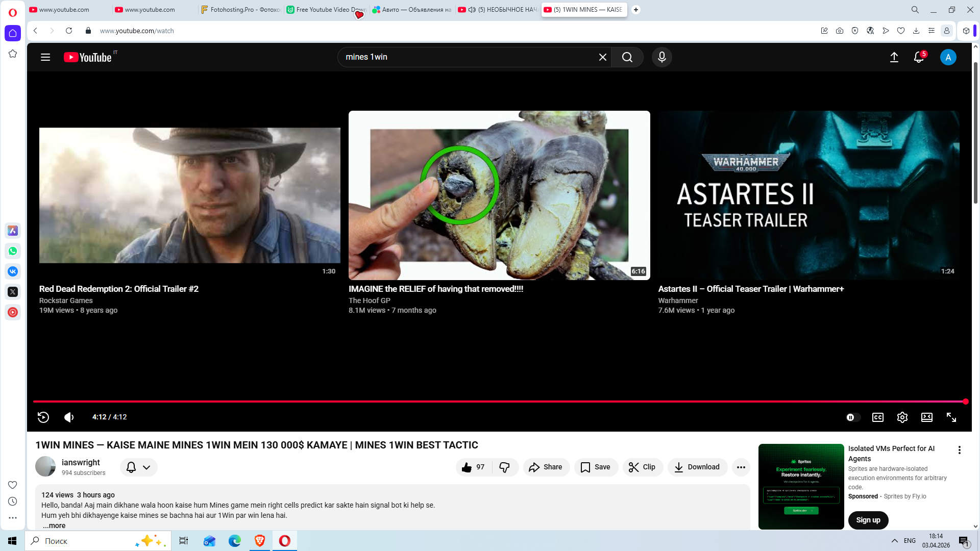Open the Astartes II teaser trailer thumbnail
980x551 pixels.
point(808,195)
